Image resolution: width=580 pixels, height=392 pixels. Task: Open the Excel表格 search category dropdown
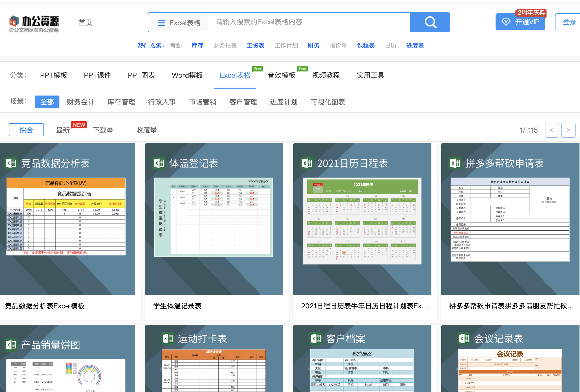tap(179, 23)
